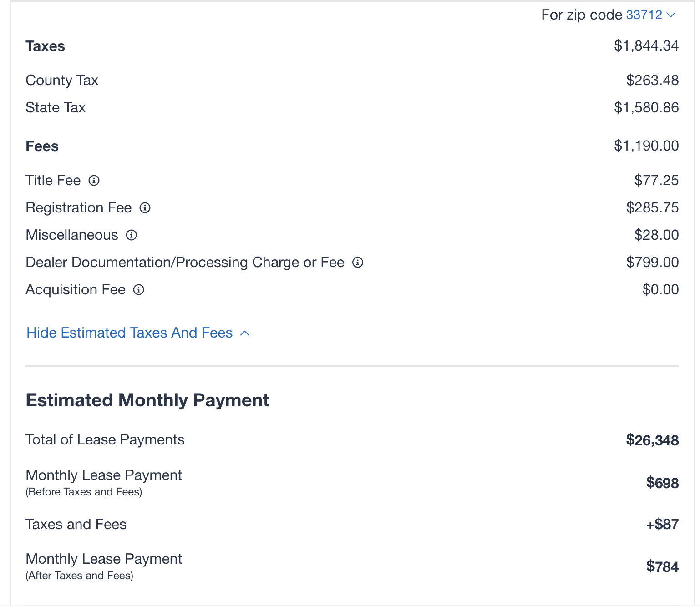700x606 pixels.
Task: Click the Dealer Documentation fee amount $799.00
Action: point(653,263)
